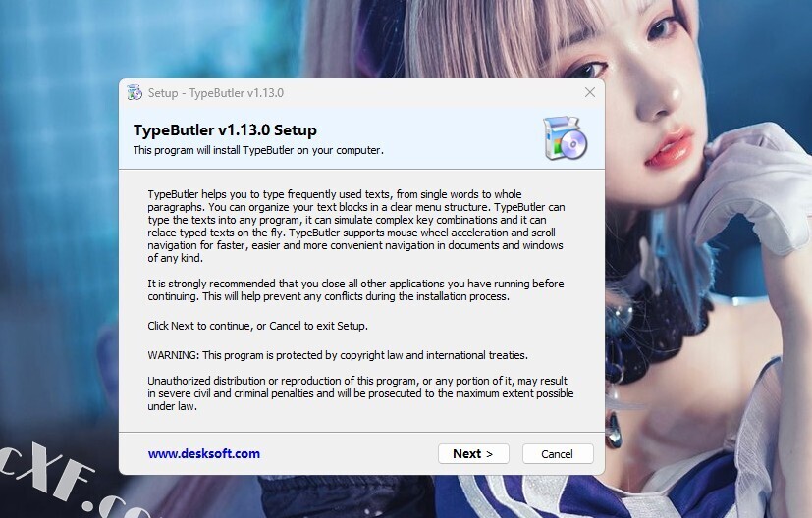
Task: Click the WARNING copyright law line
Action: [x=338, y=355]
